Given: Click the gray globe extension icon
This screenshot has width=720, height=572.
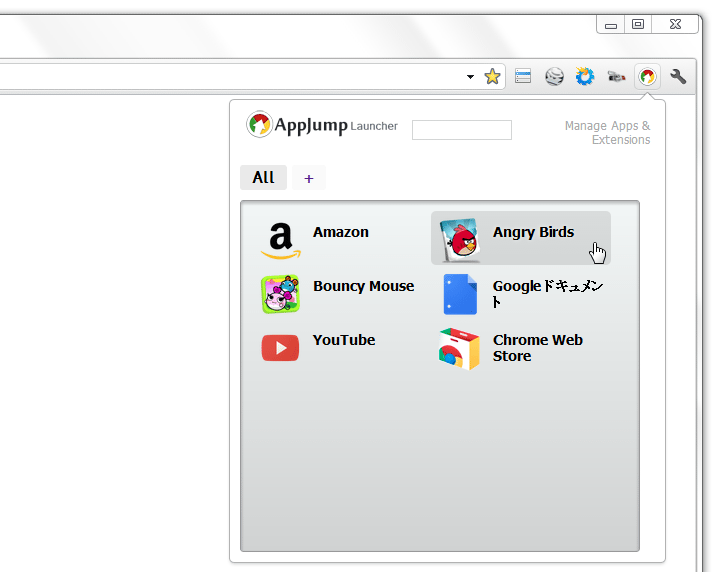Looking at the screenshot, I should pos(554,76).
